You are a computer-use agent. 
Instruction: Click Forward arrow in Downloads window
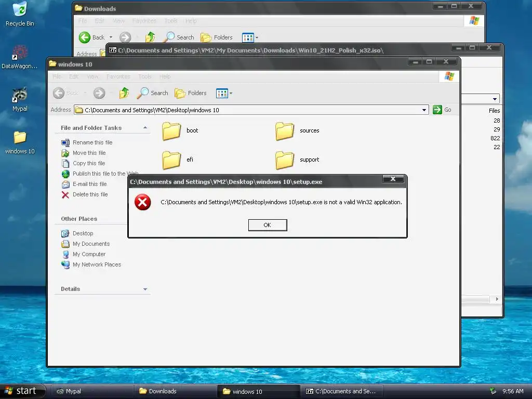coord(125,37)
